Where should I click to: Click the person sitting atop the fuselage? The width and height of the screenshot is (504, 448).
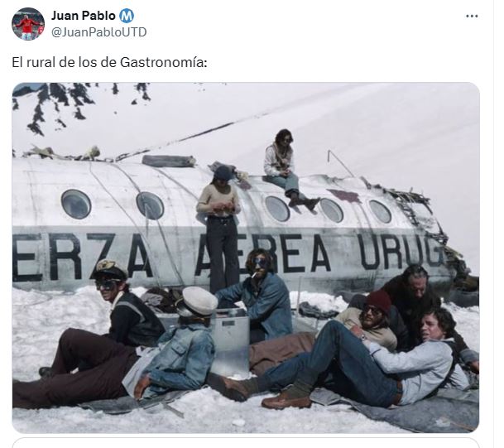tap(288, 169)
